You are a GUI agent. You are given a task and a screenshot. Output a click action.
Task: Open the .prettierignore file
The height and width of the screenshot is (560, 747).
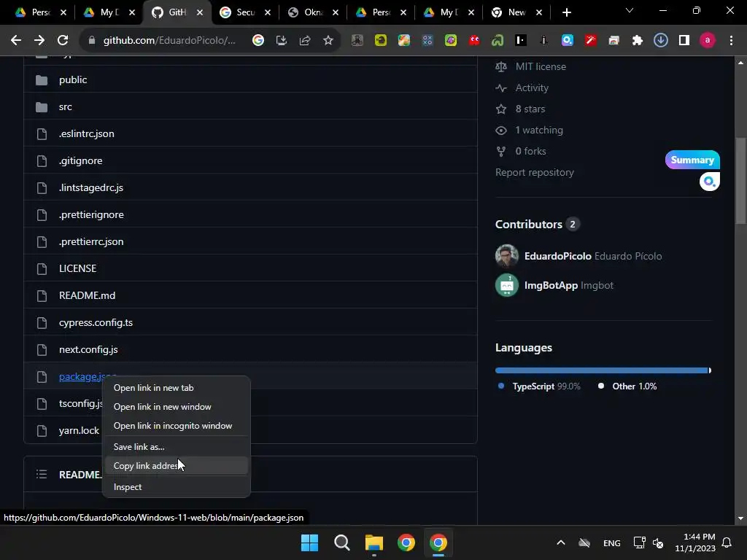pos(91,215)
